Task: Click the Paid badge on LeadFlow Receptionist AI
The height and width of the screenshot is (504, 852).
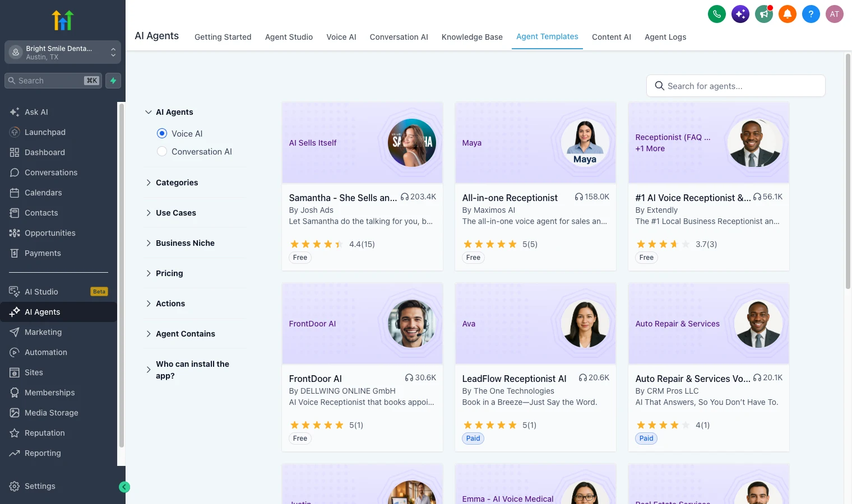Action: point(473,438)
